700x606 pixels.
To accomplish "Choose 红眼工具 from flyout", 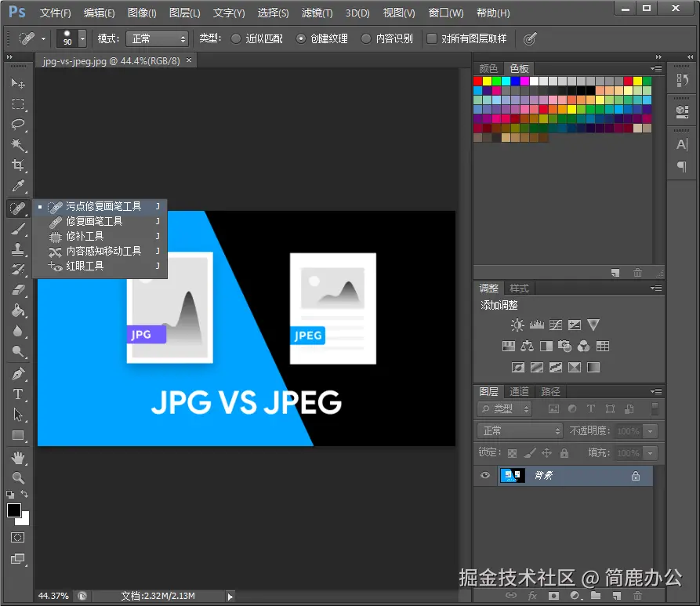I will (100, 266).
